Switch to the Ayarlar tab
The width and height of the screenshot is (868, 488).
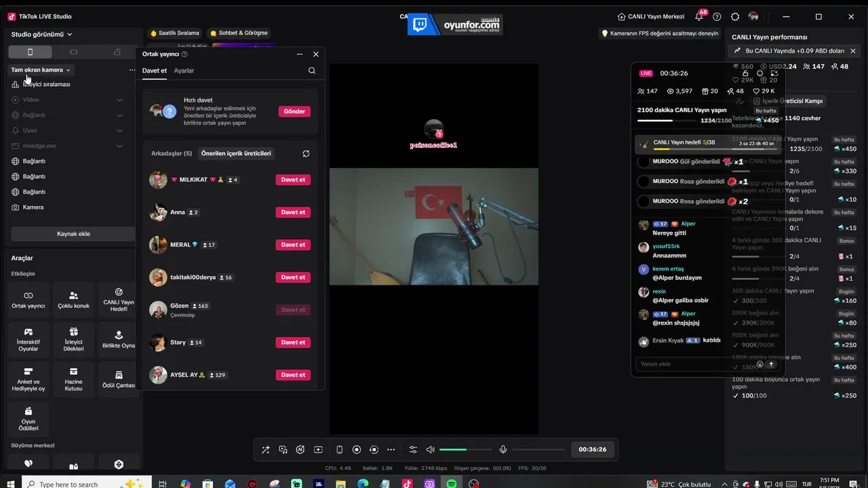tap(184, 70)
